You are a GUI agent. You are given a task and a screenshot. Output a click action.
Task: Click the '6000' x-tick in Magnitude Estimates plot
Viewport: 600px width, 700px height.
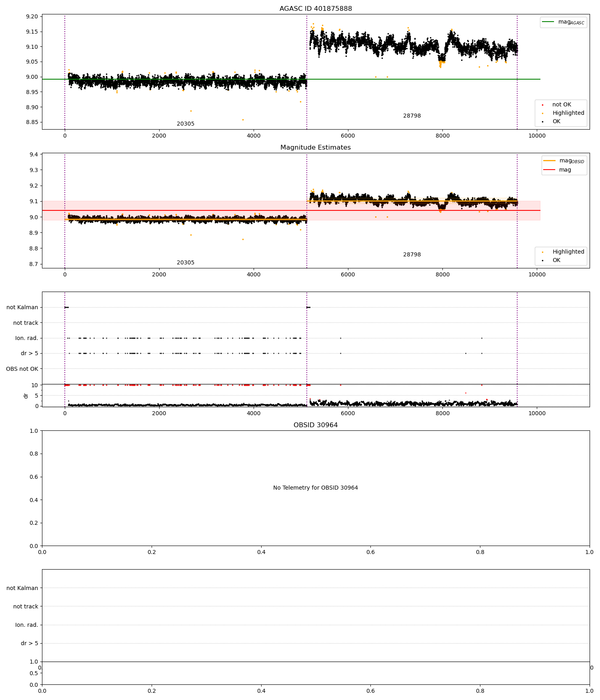348,274
